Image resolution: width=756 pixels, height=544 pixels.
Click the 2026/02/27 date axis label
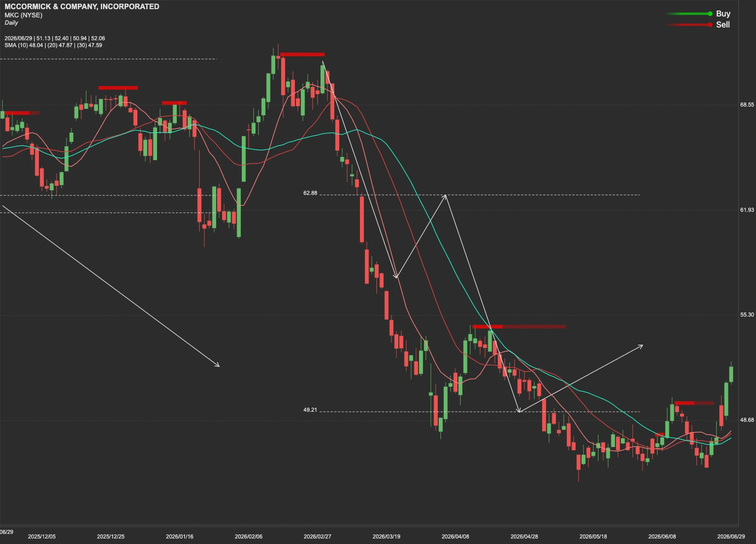317,536
